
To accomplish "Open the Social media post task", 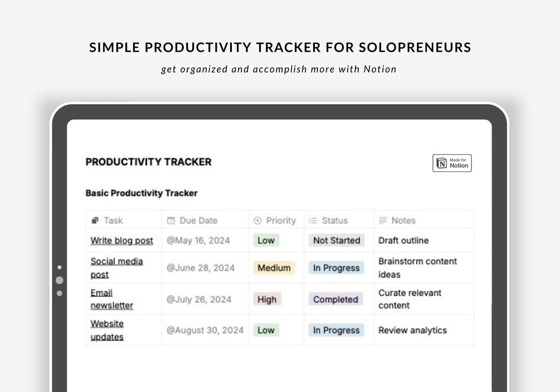I will coord(116,268).
